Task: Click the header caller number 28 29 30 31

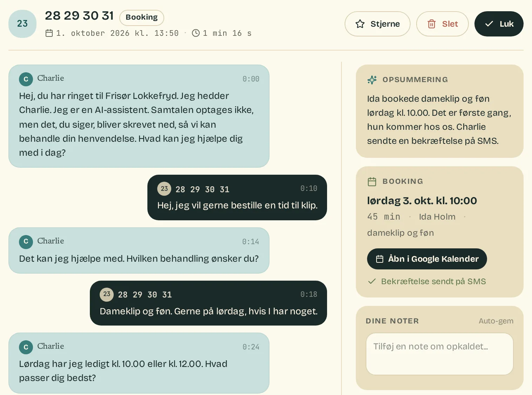Action: pos(79,16)
